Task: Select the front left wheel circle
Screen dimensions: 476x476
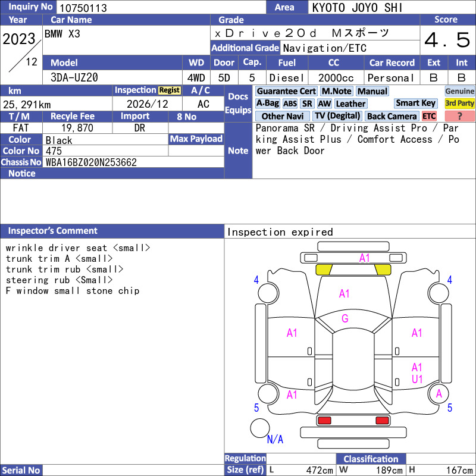Action: [268, 293]
